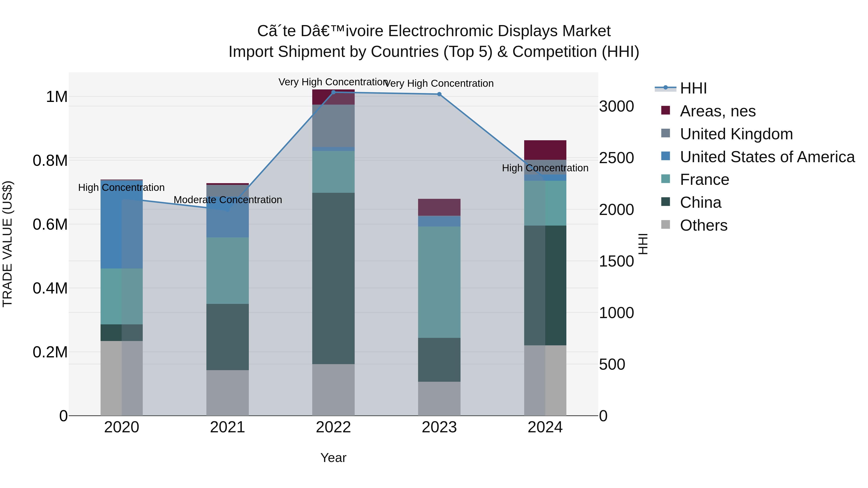Screen dimensions: 868x488
Task: Click the France segment of 2023 bar
Action: pos(439,282)
